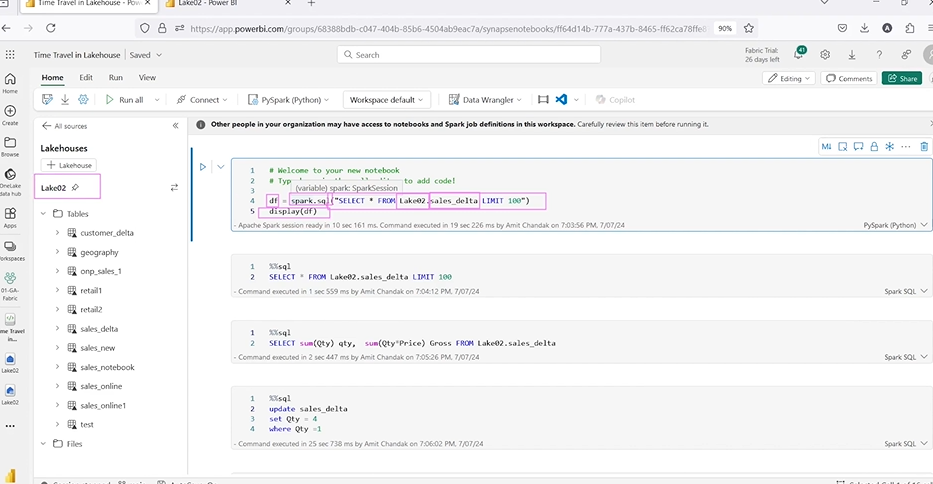
Task: Expand first cell run options chevron
Action: pyautogui.click(x=221, y=167)
